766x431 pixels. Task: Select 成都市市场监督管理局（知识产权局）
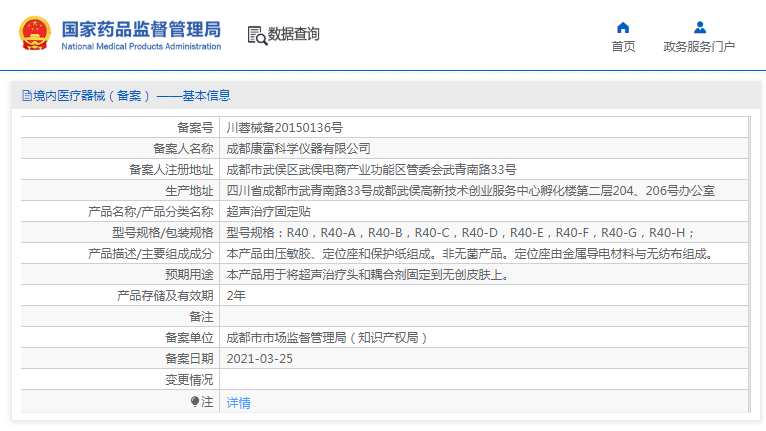327,338
